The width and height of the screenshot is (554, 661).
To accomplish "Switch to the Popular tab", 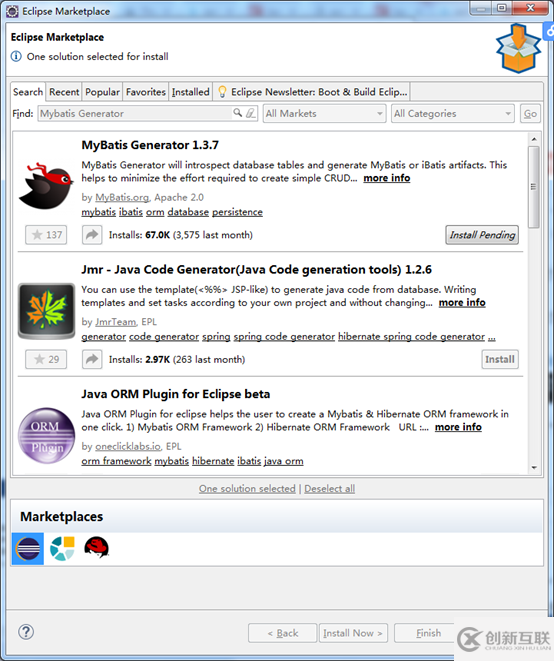I will tap(102, 91).
